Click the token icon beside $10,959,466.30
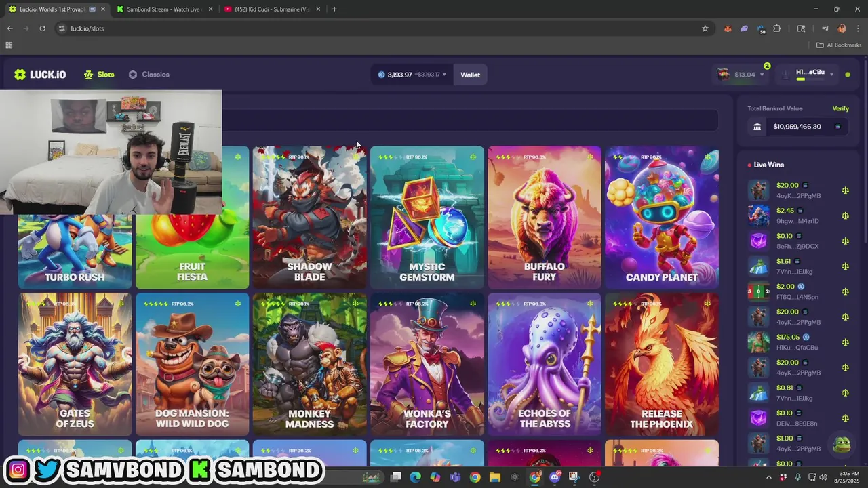 (837, 127)
